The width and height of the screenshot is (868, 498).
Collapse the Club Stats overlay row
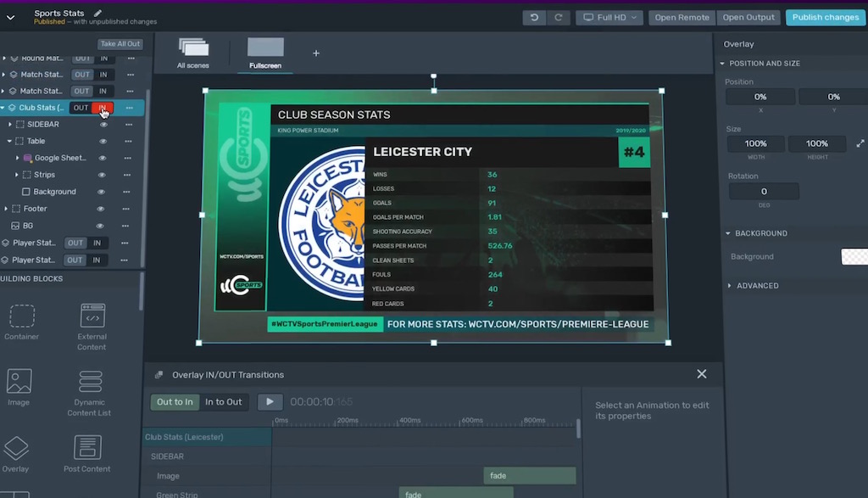click(3, 108)
